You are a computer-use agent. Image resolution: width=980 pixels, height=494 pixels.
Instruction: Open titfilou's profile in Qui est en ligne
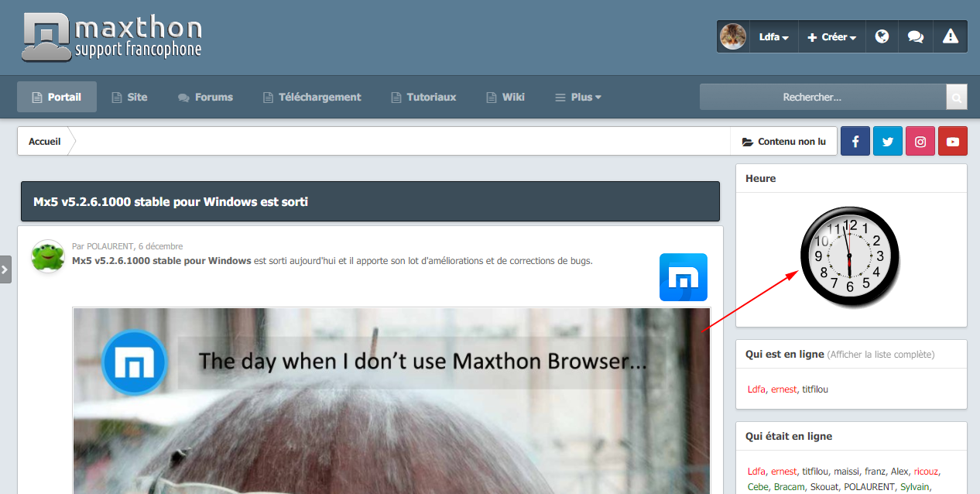coord(815,389)
